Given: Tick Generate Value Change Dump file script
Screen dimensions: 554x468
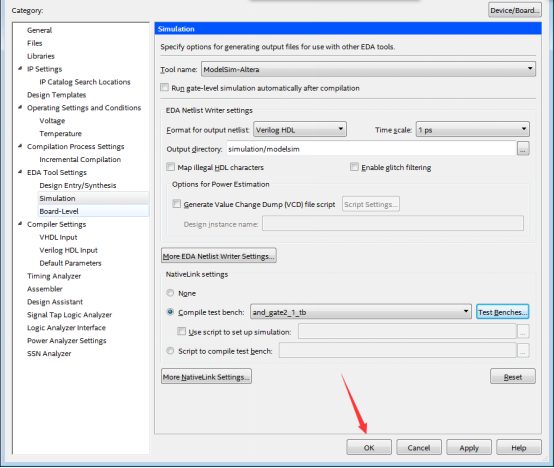Looking at the screenshot, I should (x=176, y=204).
